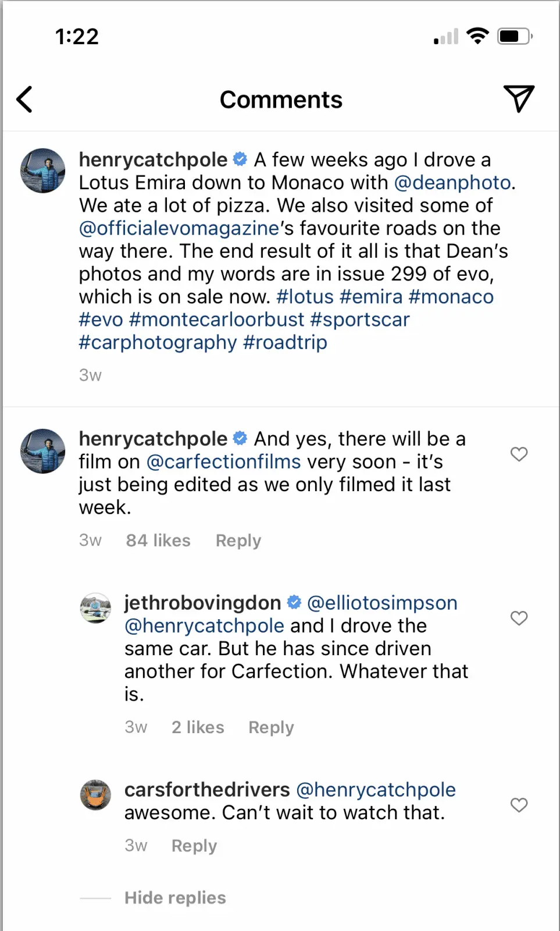Open the @officialevomagazine mention
Image resolution: width=560 pixels, height=931 pixels.
[179, 228]
